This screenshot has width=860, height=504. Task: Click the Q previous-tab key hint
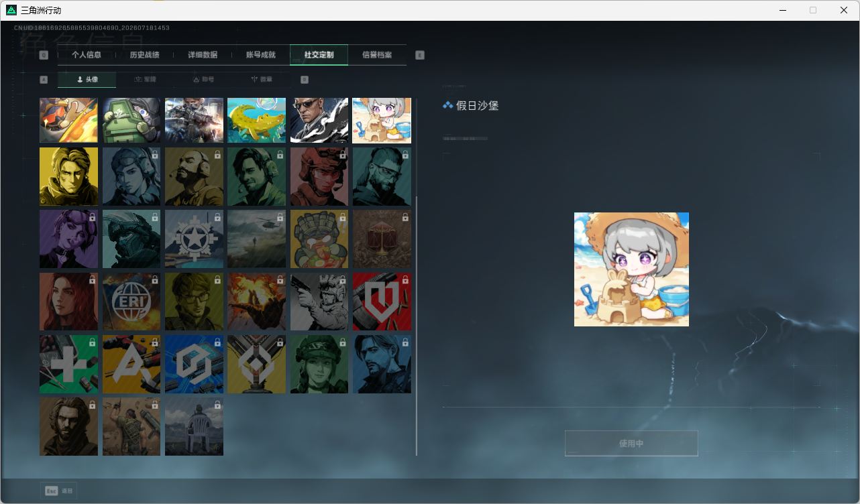[44, 55]
